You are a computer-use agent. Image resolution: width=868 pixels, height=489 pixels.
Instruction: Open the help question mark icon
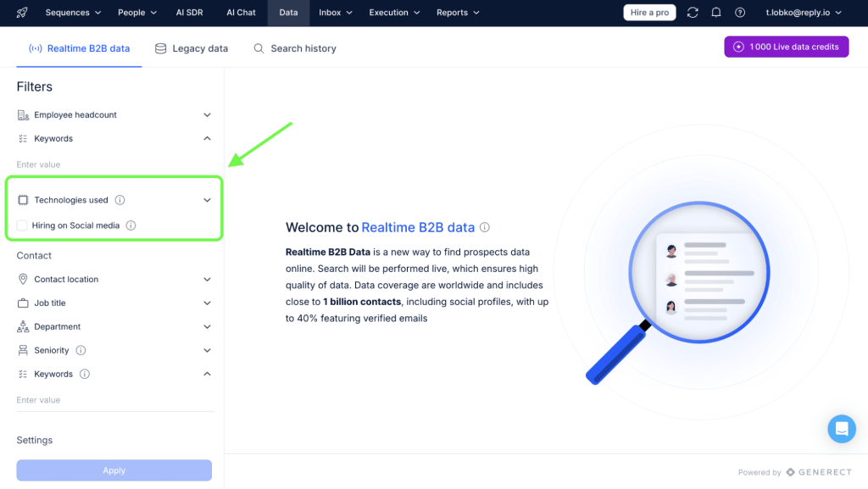pos(740,13)
